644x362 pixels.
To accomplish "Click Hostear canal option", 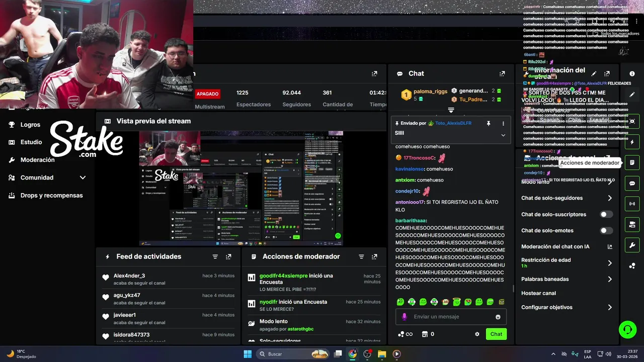I will coord(538,293).
